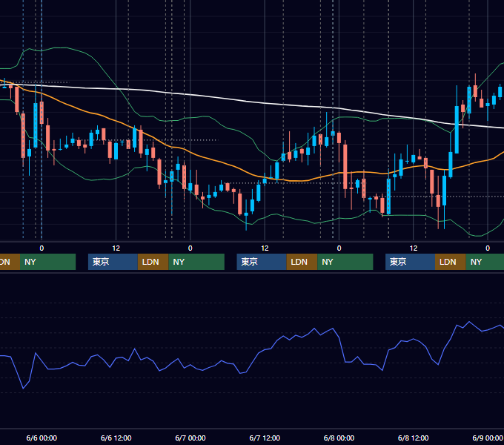This screenshot has height=445, width=504.
Task: Click the hour label 12 marking 6/8 noon
Action: click(x=414, y=248)
